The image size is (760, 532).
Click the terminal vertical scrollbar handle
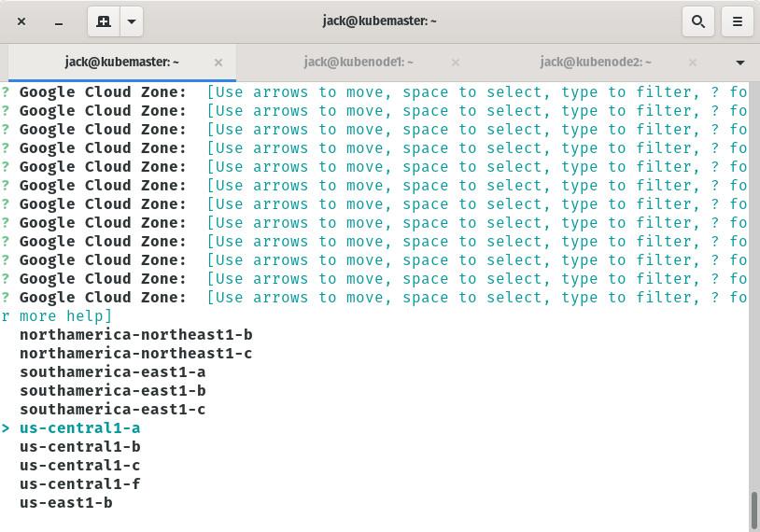[753, 511]
